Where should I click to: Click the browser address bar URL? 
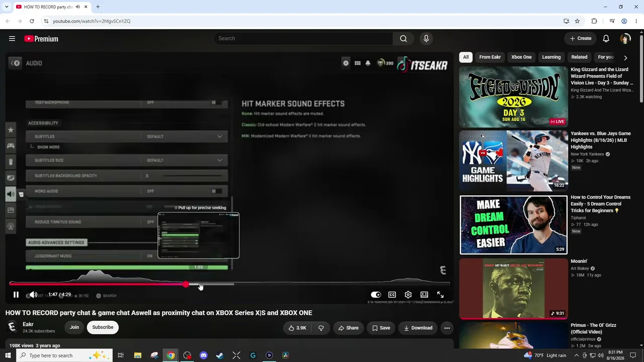(92, 21)
